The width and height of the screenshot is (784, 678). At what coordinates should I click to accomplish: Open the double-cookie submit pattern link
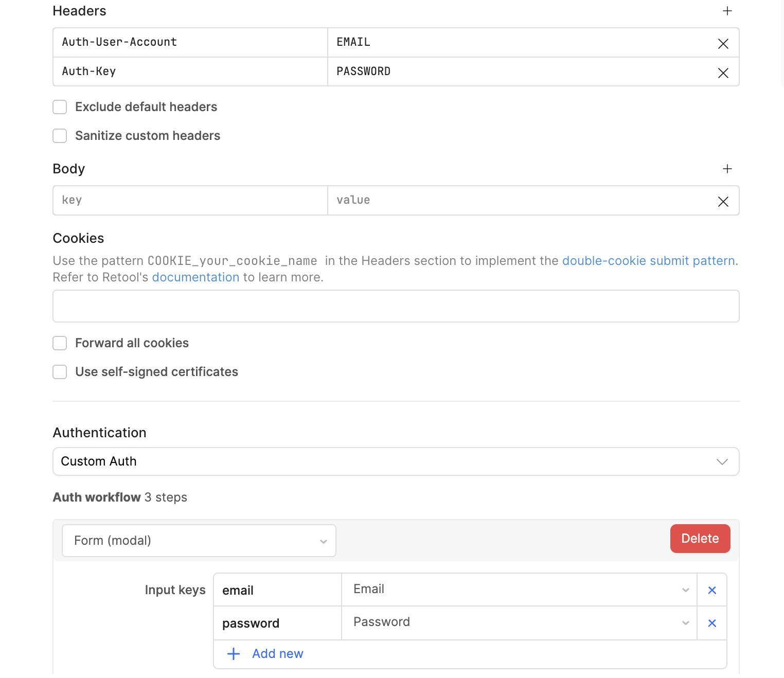(648, 261)
